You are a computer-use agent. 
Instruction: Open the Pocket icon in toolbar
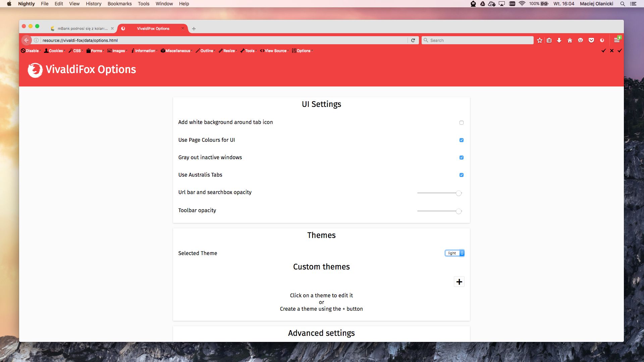point(591,40)
